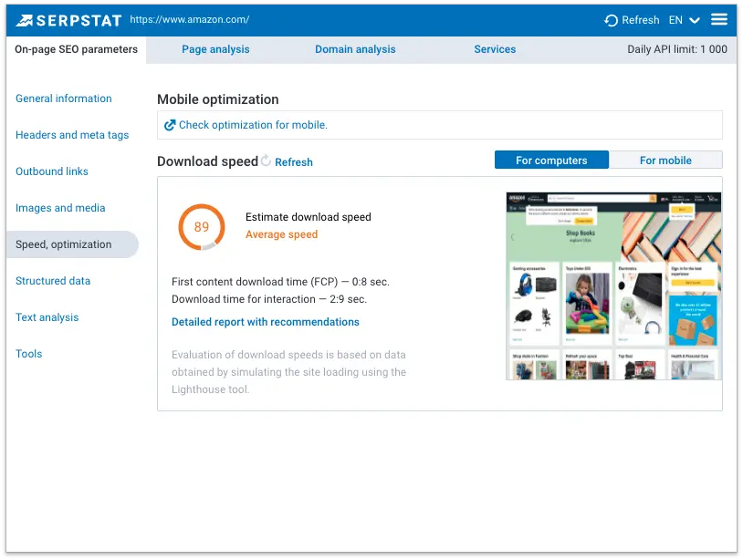Open the EN language dropdown

tap(682, 19)
